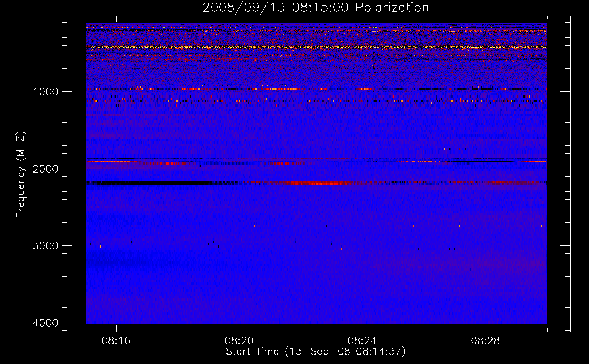
Task: Click the 08:28 time tick label
Action: click(x=486, y=341)
